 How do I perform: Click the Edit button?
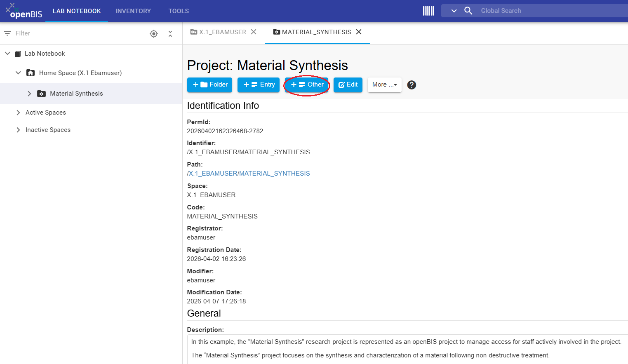tap(348, 85)
